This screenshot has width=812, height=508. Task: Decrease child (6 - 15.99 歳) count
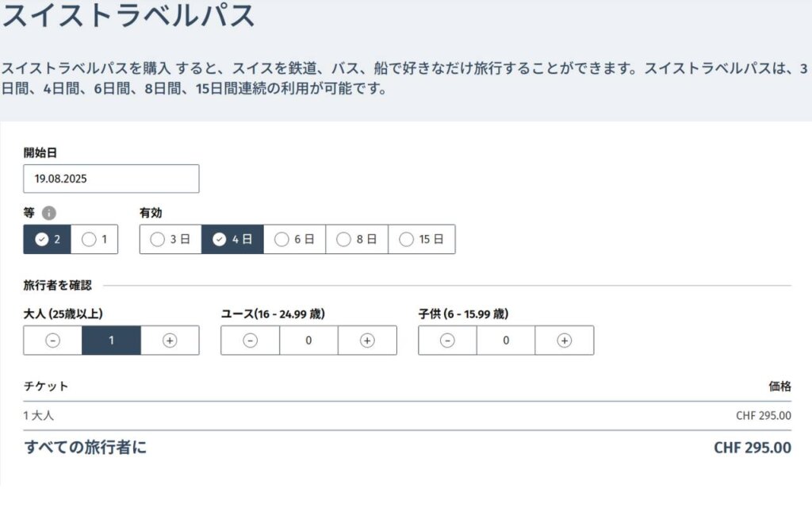447,341
